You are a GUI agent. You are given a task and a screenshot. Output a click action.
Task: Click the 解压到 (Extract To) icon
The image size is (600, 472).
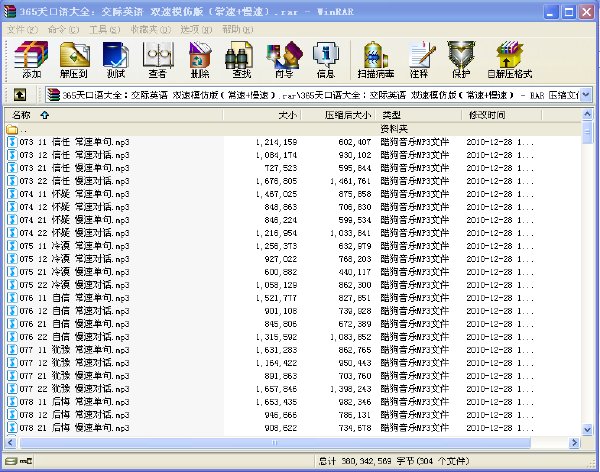point(74,59)
